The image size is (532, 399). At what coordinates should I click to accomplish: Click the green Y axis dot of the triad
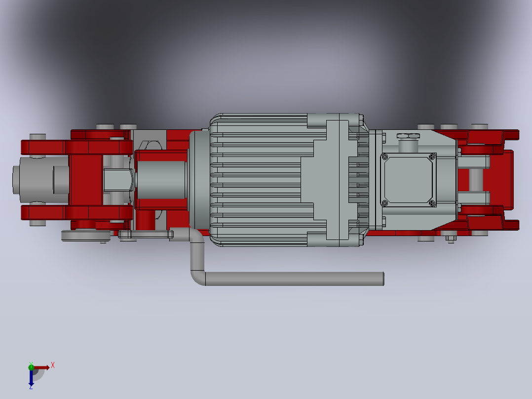31,367
